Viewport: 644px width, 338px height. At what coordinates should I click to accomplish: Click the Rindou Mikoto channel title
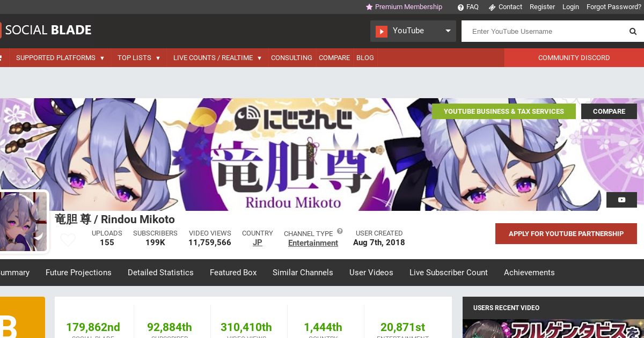point(115,219)
